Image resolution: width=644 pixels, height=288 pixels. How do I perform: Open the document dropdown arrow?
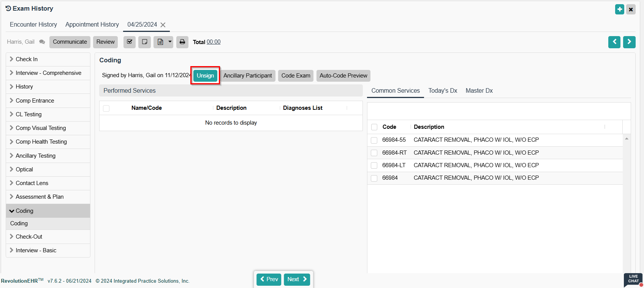coord(170,42)
